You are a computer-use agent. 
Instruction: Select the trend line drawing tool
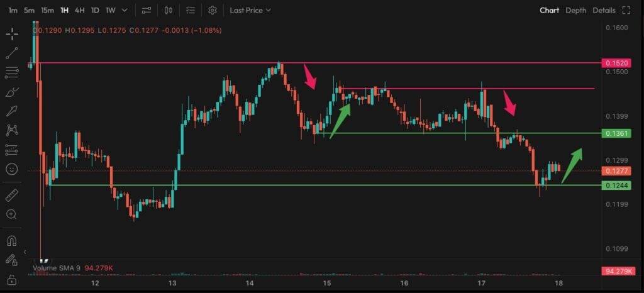pyautogui.click(x=12, y=53)
